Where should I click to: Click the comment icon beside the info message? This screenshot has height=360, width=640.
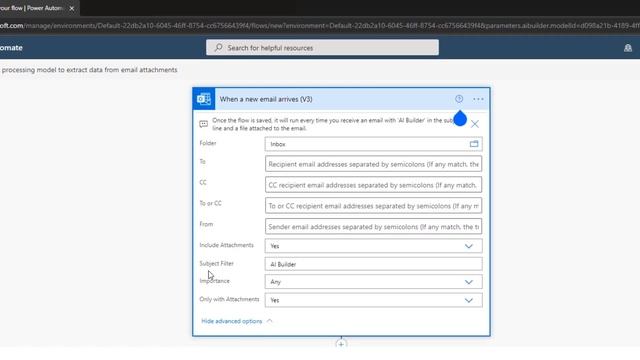point(203,124)
